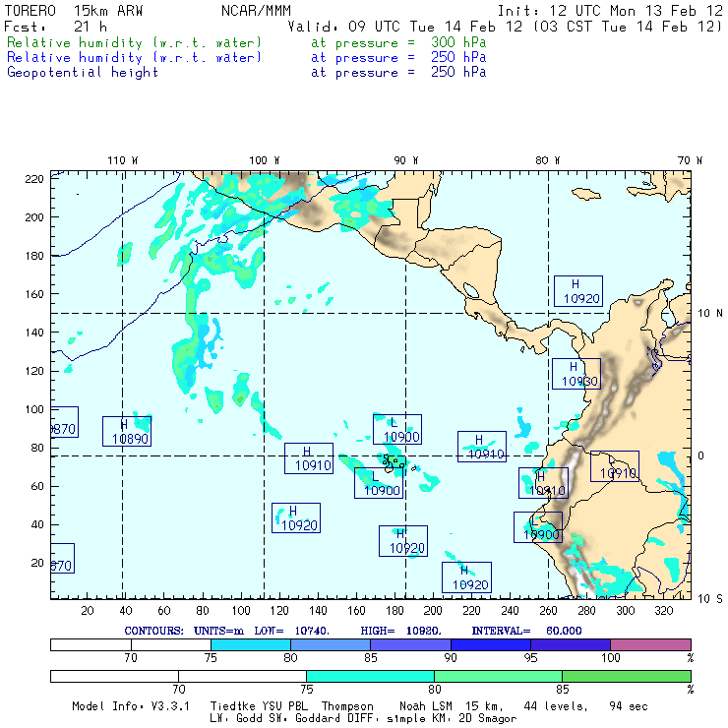Click the '94 sec' timestep text
This screenshot has height=728, width=728.
click(x=629, y=706)
